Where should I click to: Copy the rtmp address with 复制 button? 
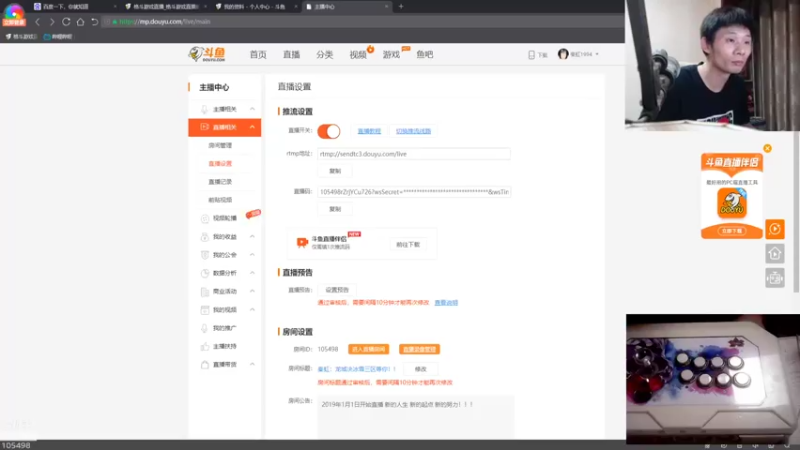point(335,171)
